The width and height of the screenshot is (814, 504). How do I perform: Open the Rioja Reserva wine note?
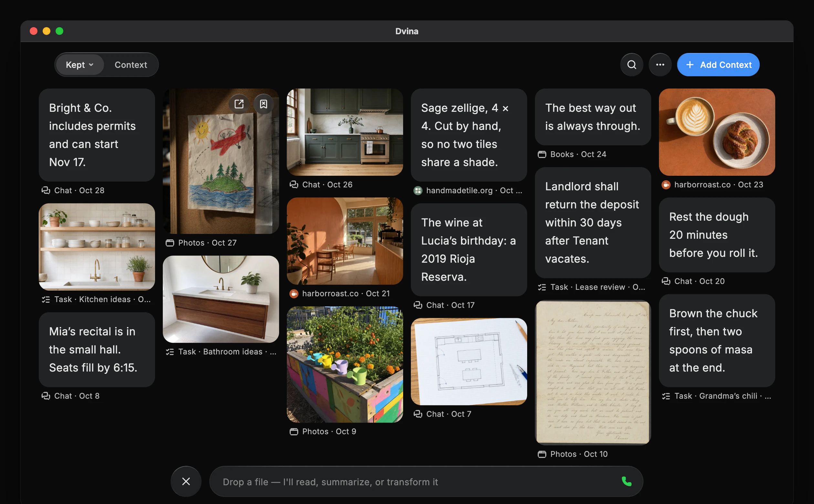469,250
